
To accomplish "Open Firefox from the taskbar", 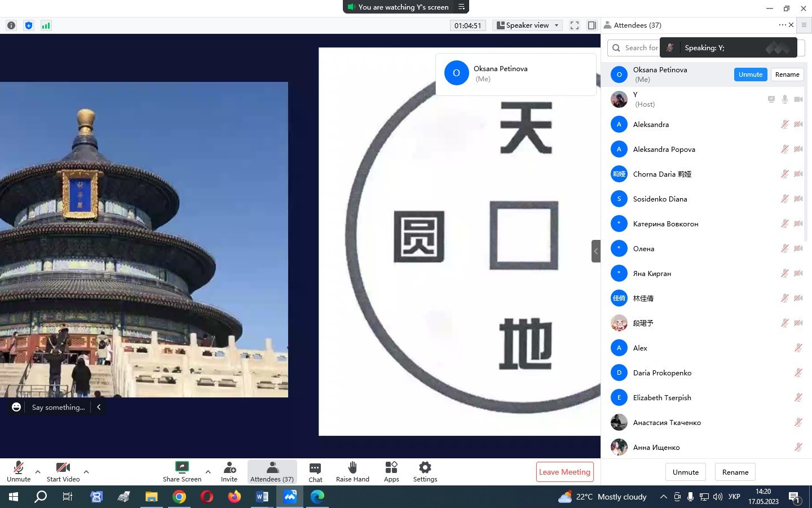I will (235, 497).
